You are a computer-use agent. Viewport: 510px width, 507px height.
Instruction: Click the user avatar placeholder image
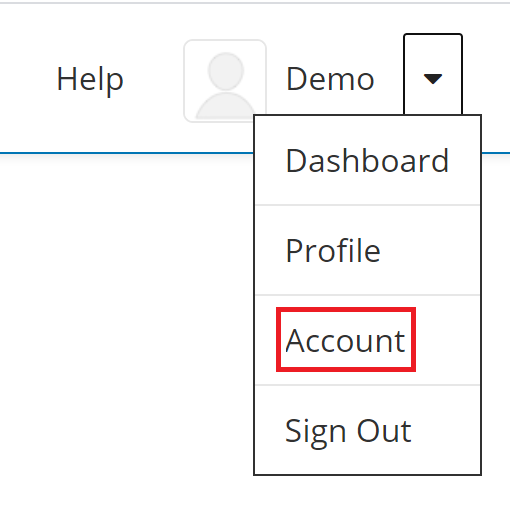225,81
